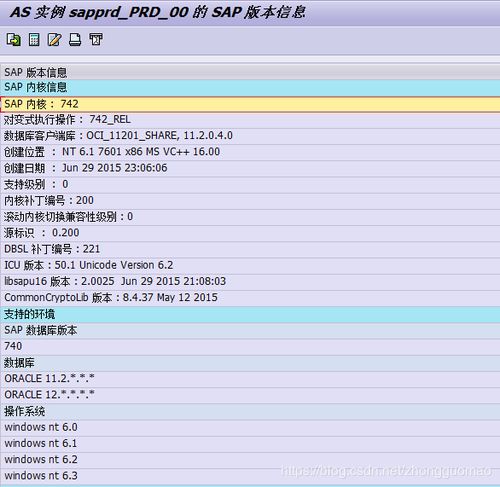Select the 'SAP 版本信息' header row

250,72
